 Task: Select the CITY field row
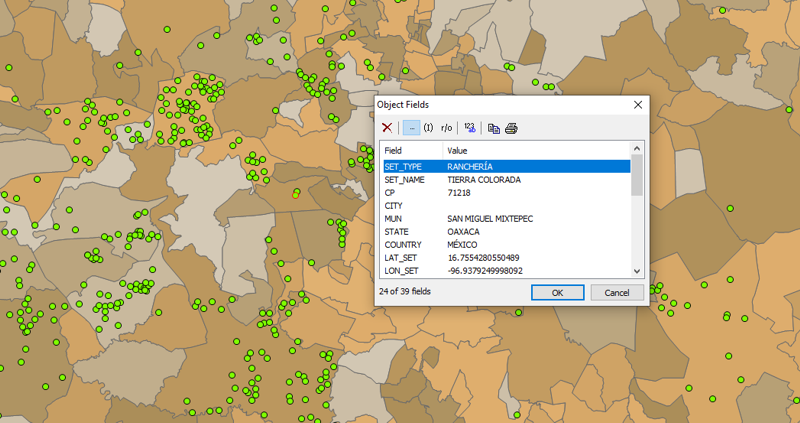[507, 206]
